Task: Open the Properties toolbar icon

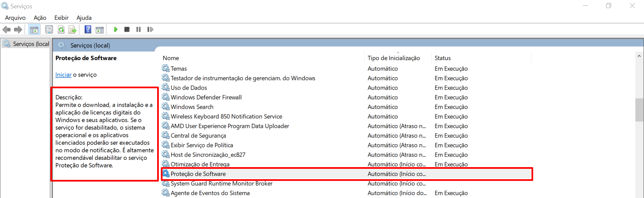Action: (x=49, y=30)
